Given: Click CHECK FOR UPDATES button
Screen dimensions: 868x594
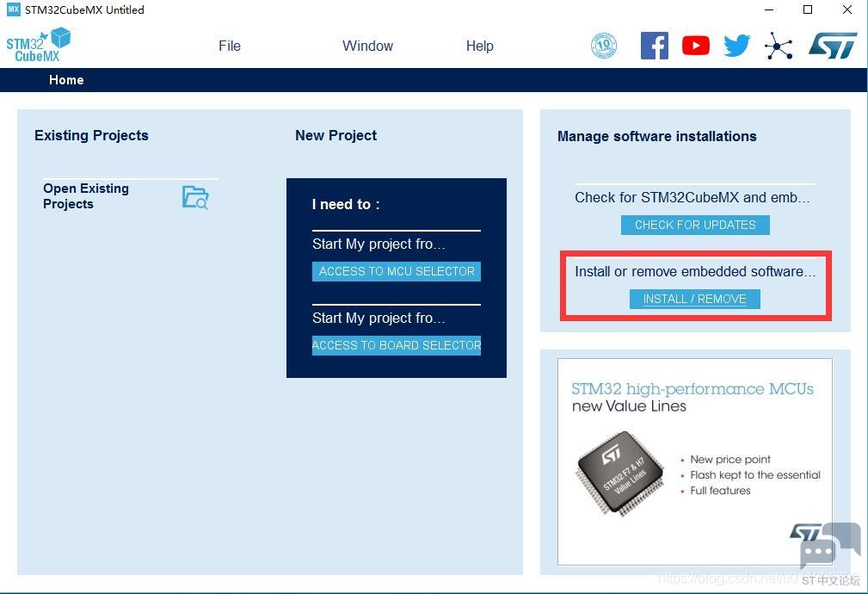Looking at the screenshot, I should (695, 225).
